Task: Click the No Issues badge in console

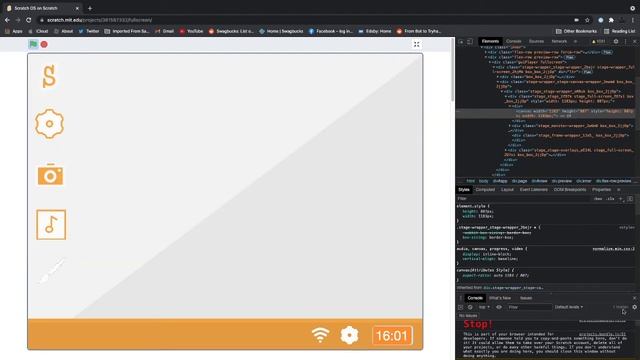Action: point(468,316)
